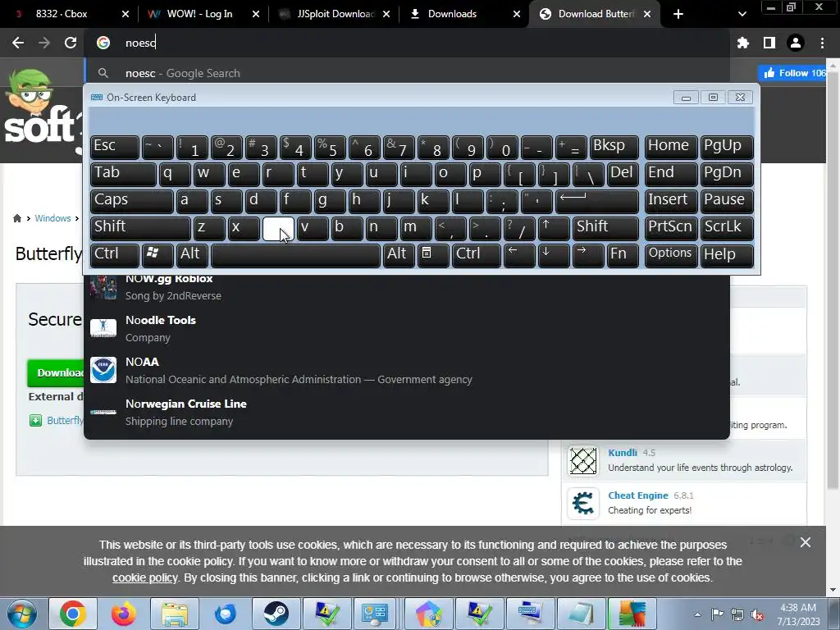Toggle the ScrLk key on the on-screen keyboard
This screenshot has width=840, height=630.
coord(727,228)
